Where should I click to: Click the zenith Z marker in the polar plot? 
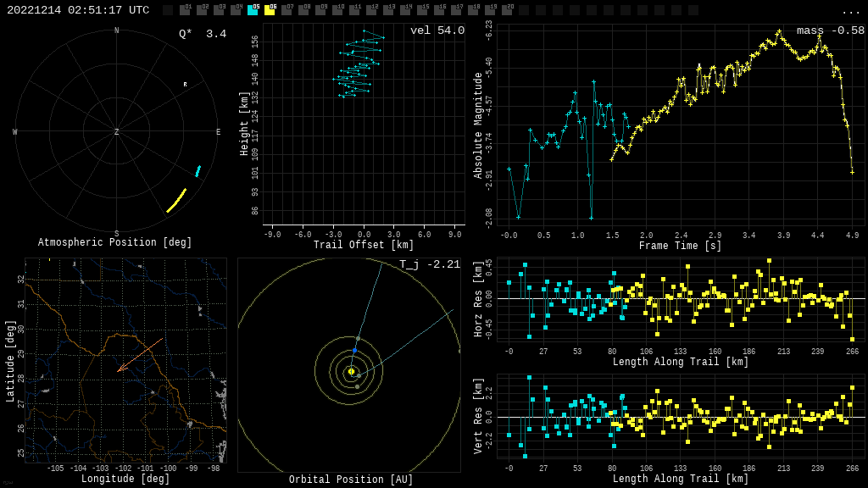(x=117, y=132)
